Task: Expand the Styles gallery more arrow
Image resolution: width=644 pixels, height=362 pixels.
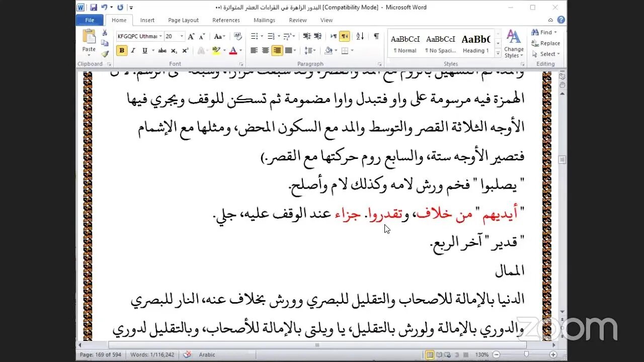Action: tap(498, 54)
